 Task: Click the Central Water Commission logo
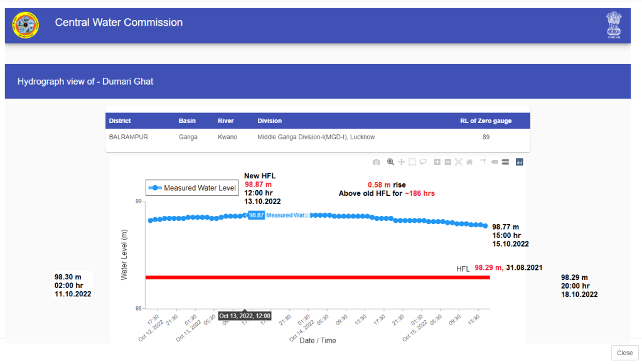26,25
